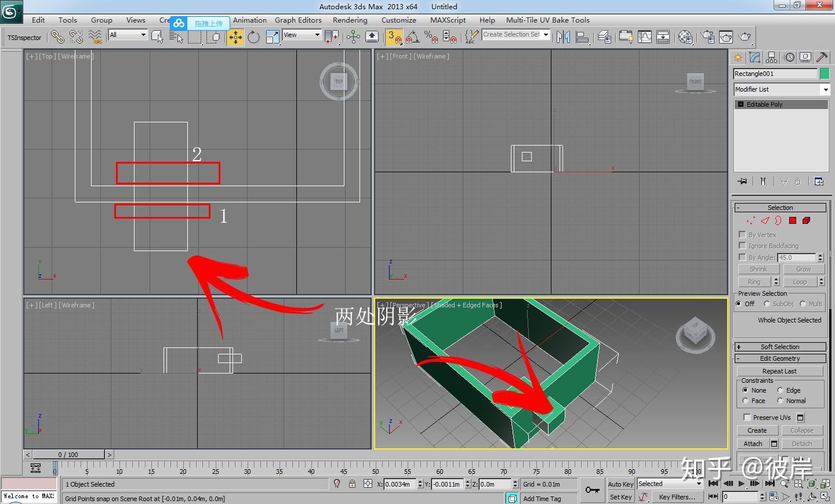Viewport: 835px width, 504px height.
Task: Open the Edit menu
Action: pyautogui.click(x=38, y=20)
